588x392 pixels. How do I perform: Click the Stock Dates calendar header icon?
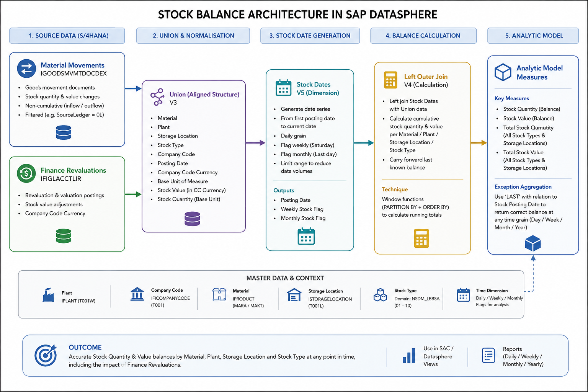(x=284, y=88)
